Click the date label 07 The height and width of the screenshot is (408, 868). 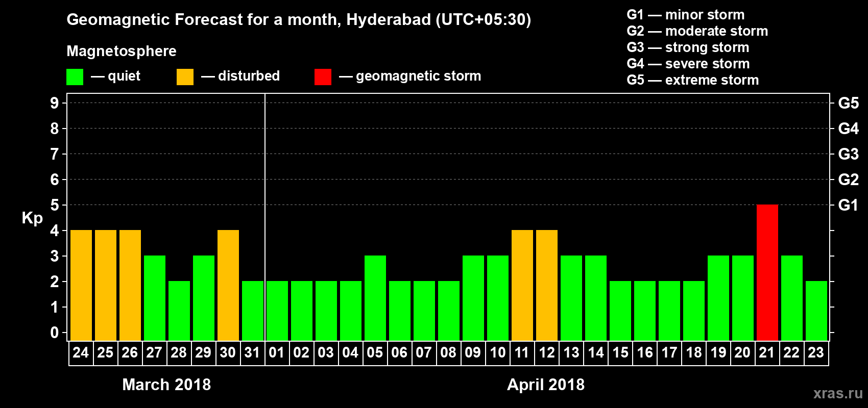[x=424, y=352]
